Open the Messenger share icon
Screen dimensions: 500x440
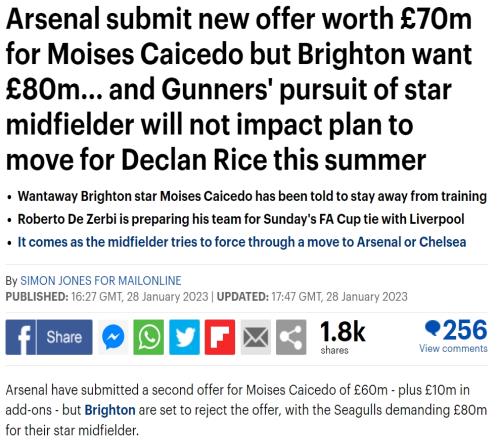[113, 337]
